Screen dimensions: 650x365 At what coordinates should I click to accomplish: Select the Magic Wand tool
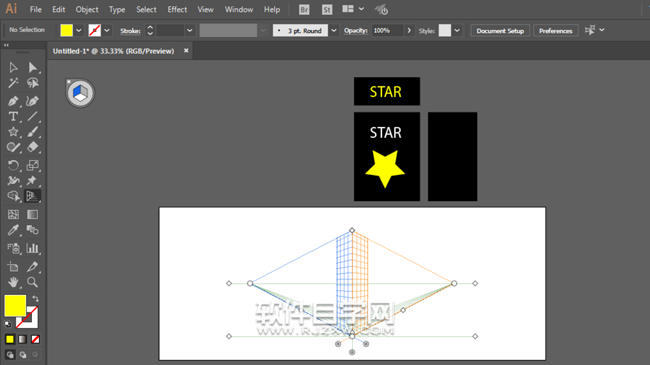[13, 83]
